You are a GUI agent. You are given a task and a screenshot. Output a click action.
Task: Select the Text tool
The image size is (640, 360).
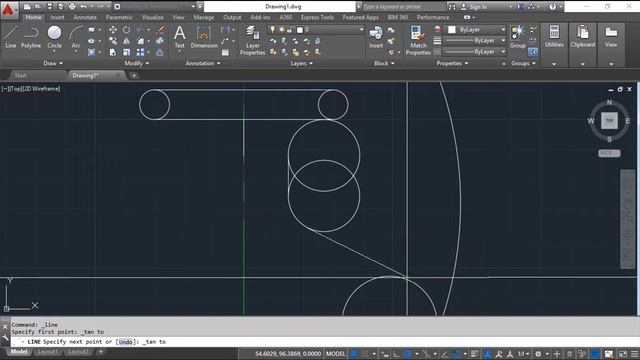[x=180, y=37]
